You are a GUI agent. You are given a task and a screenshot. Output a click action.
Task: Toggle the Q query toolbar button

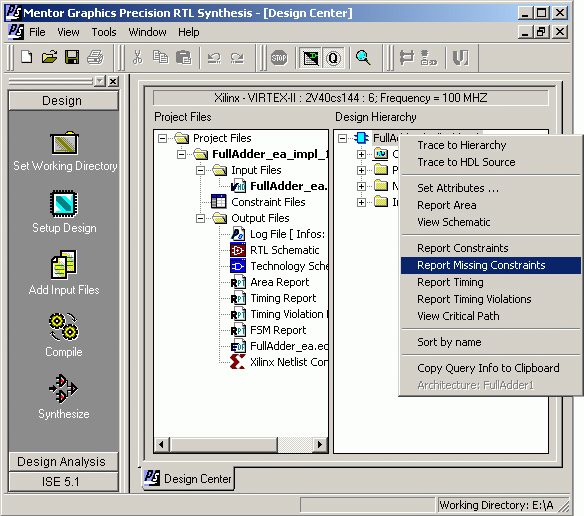(333, 58)
